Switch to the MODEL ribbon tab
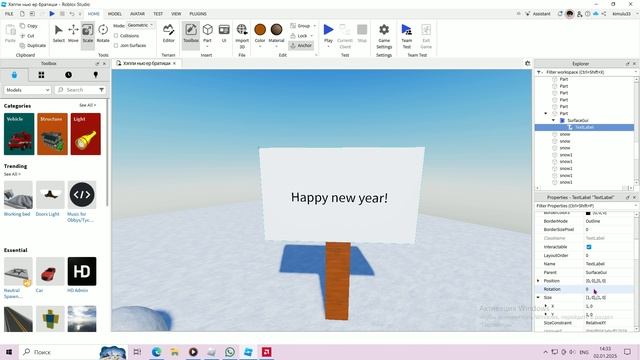640x360 pixels. click(115, 13)
